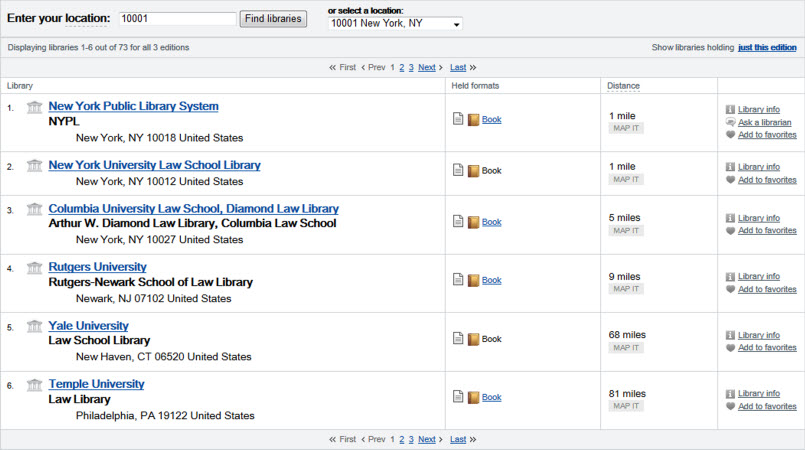Click the library building icon beside Temple University
This screenshot has height=450, width=805.
pos(34,385)
